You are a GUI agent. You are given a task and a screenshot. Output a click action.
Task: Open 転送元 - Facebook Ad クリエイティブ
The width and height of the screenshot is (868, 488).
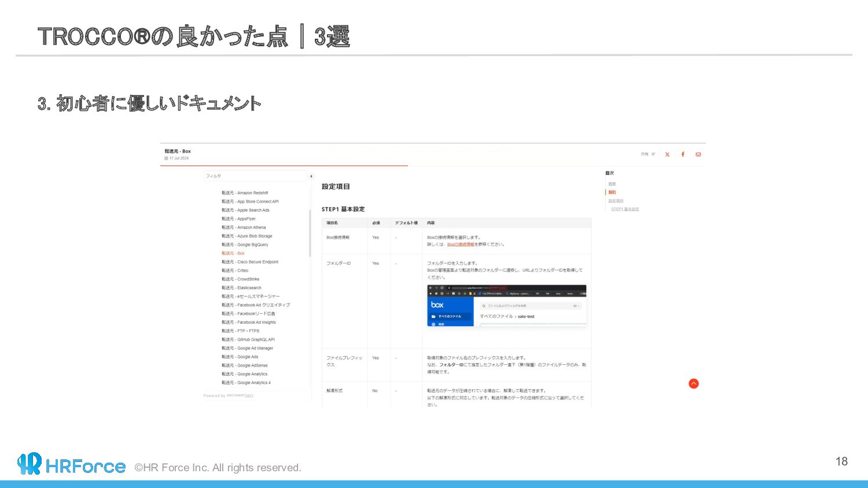tap(256, 305)
